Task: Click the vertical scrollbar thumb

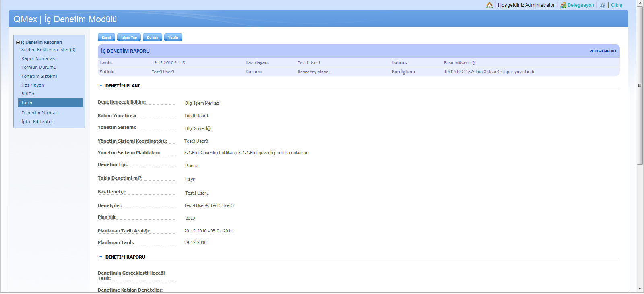Action: tap(640, 85)
